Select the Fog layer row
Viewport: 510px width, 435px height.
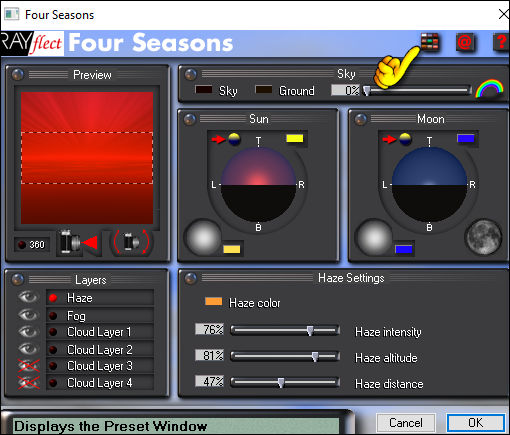click(100, 315)
